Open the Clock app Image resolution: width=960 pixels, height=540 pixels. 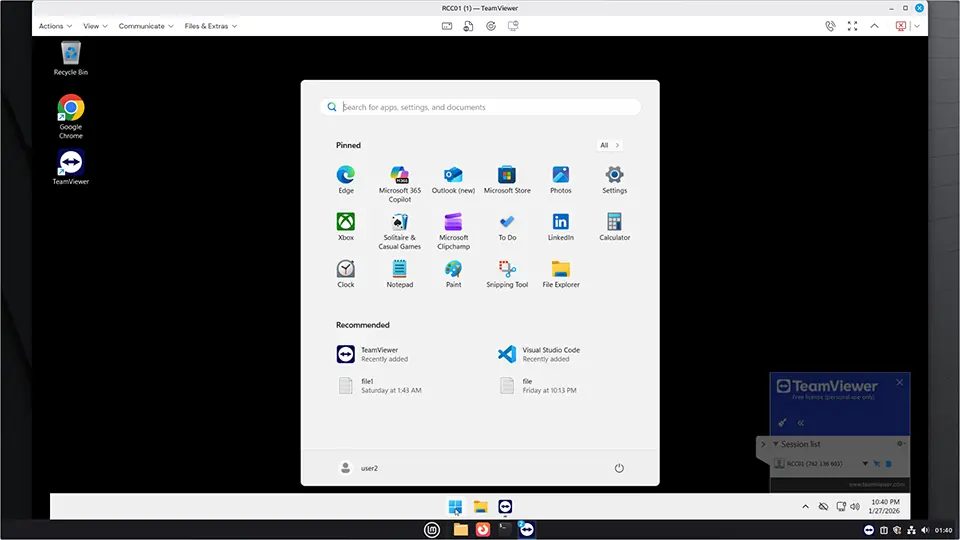(x=346, y=274)
